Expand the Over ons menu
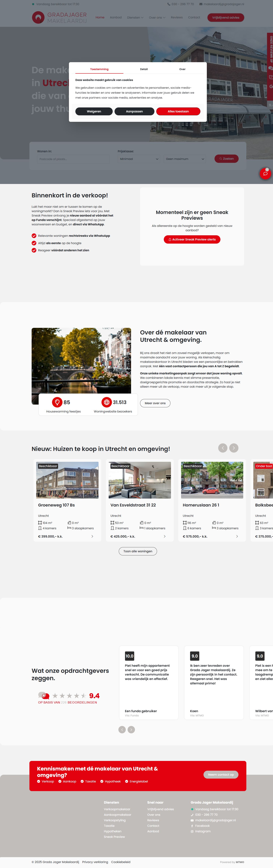Viewport: 273px width, 868px height. 157,17
